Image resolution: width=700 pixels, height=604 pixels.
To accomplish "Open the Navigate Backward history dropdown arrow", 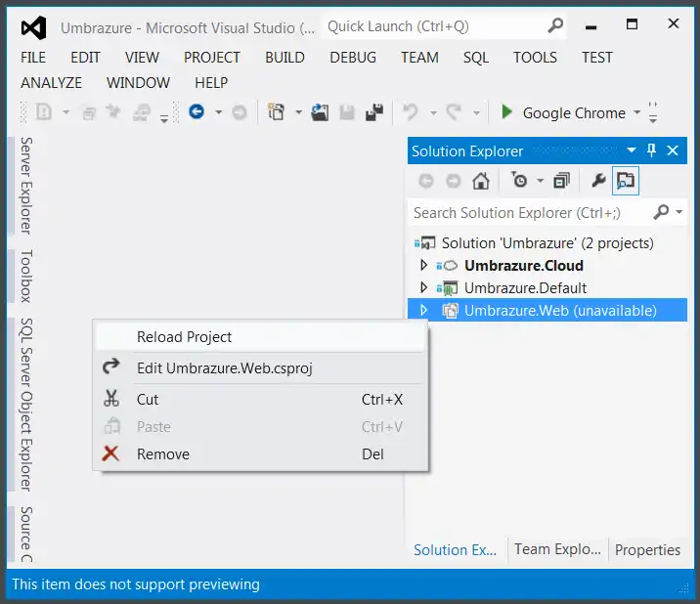I will click(218, 112).
